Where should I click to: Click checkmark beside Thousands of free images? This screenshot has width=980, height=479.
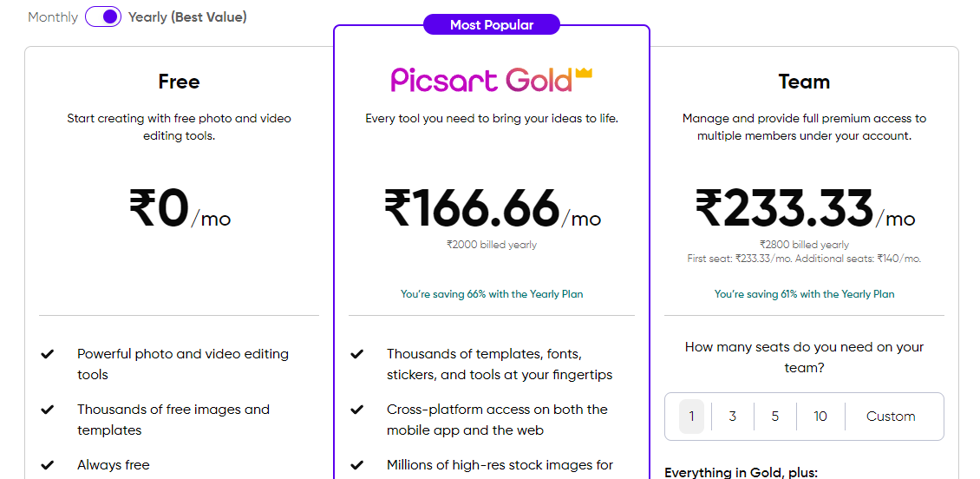point(47,410)
